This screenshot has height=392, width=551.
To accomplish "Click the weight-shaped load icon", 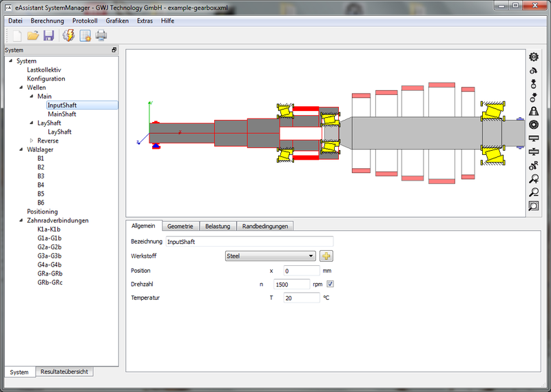I will (533, 111).
